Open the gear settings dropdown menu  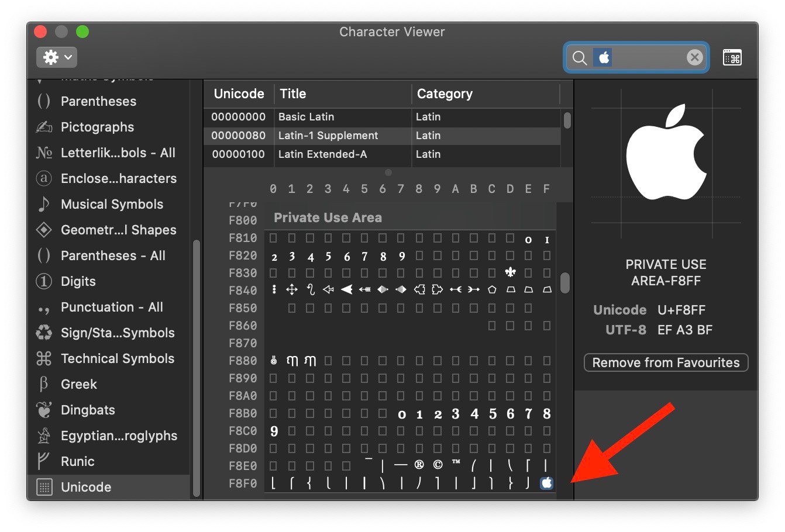point(57,57)
